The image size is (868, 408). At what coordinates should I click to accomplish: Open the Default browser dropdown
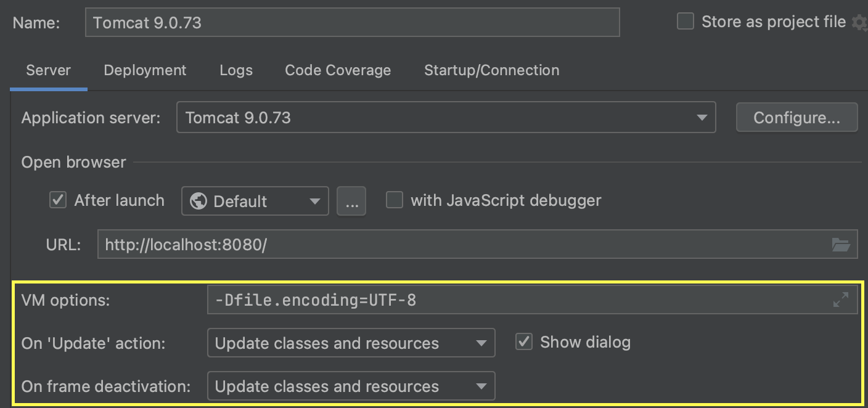tap(255, 201)
